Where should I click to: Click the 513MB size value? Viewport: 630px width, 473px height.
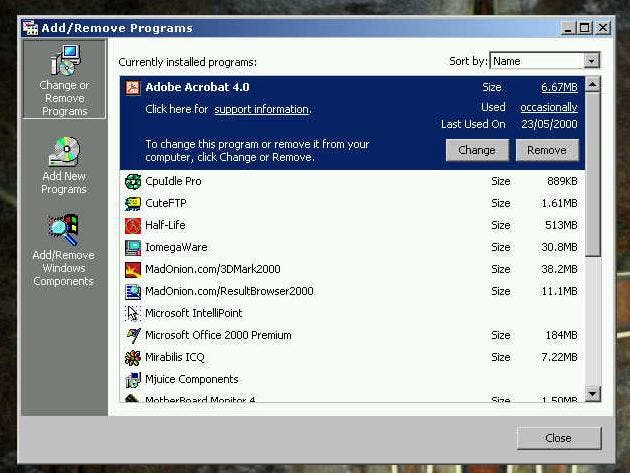point(561,225)
